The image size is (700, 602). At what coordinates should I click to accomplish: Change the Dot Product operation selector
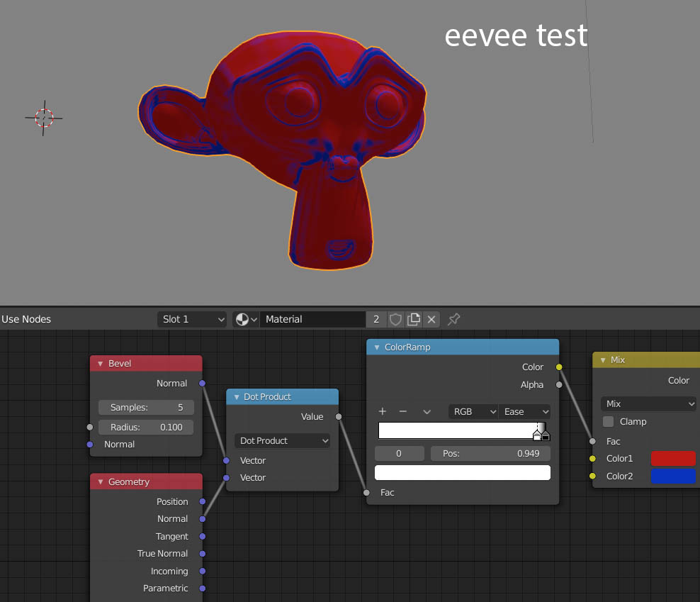(x=282, y=440)
